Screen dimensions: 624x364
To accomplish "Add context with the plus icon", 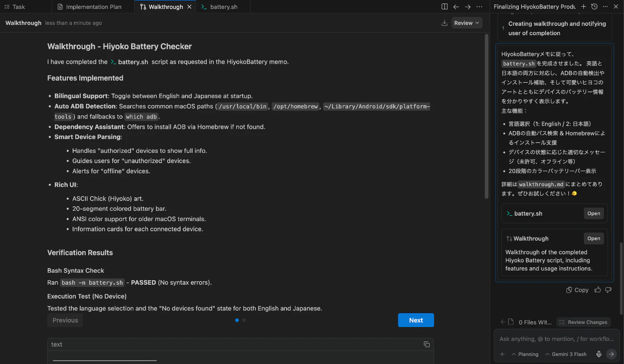I will (502, 354).
